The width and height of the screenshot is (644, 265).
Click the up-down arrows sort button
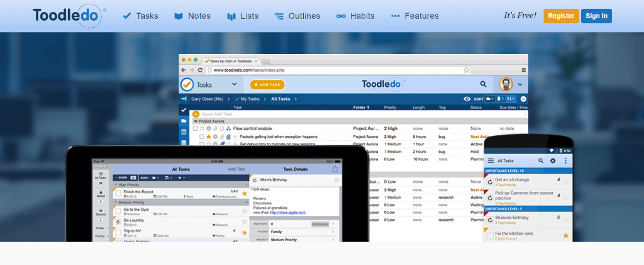point(511,99)
